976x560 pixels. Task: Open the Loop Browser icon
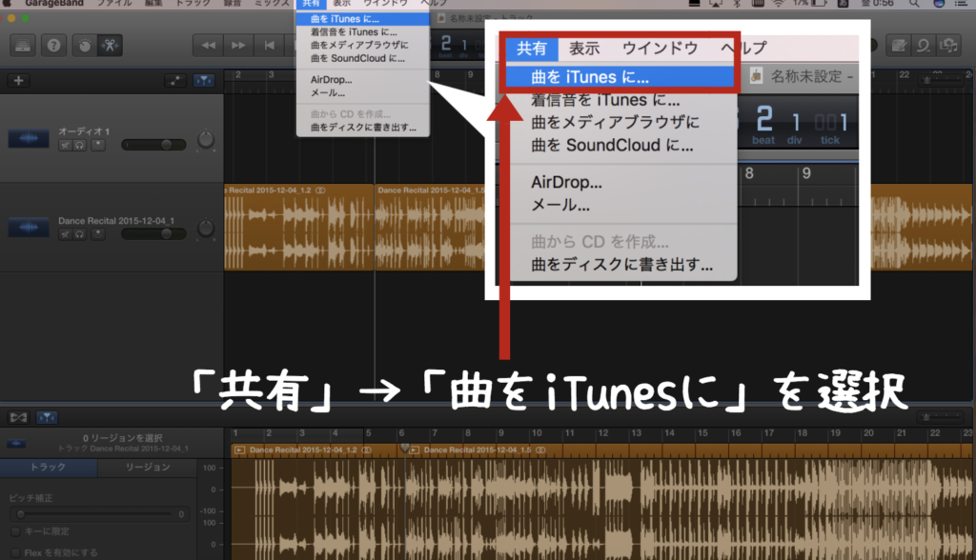pos(924,46)
